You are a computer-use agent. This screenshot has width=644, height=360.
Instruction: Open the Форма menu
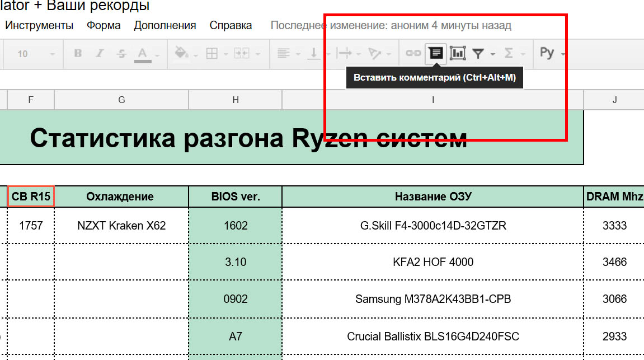(x=104, y=26)
